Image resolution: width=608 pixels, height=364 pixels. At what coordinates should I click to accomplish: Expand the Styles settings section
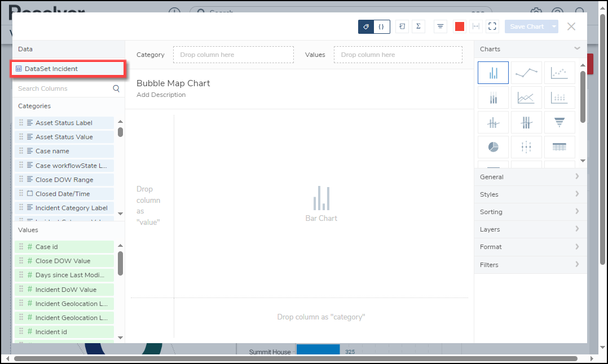click(530, 194)
